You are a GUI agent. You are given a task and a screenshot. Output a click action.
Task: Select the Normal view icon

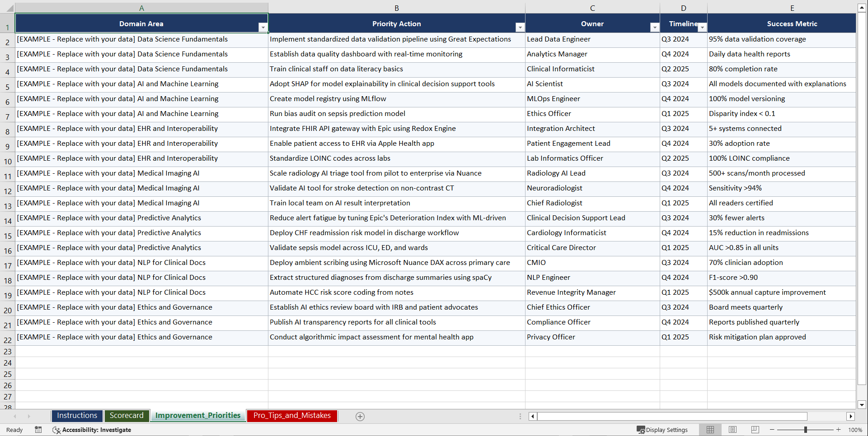pyautogui.click(x=710, y=429)
